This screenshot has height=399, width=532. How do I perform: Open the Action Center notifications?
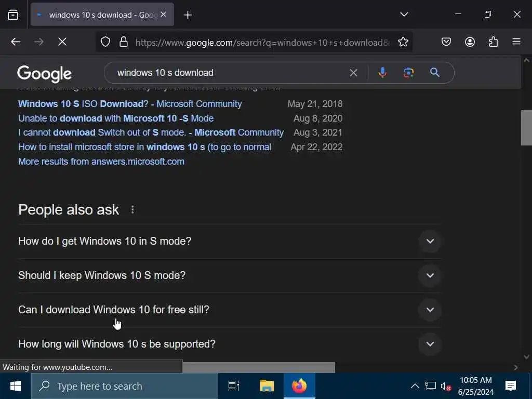[x=511, y=386]
